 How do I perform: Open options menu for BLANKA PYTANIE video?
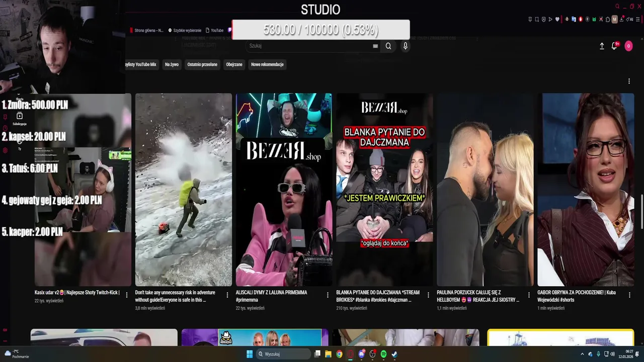[428, 295]
